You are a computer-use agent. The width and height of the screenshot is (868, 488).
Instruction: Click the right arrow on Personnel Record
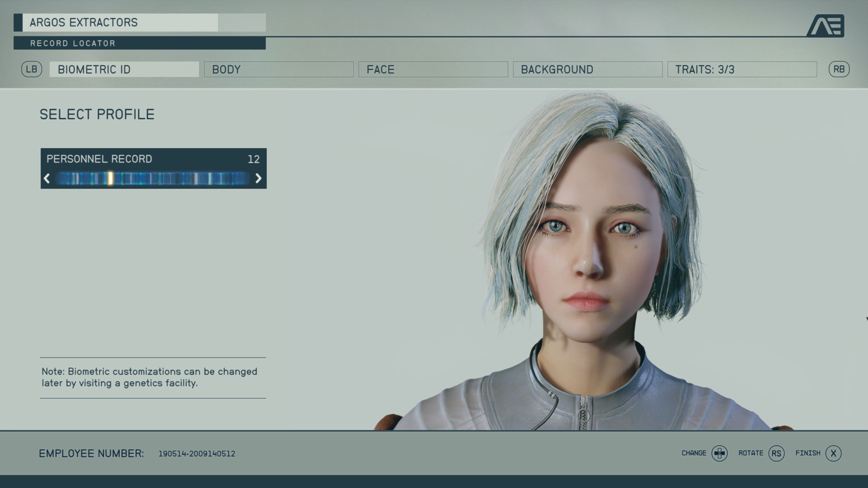(259, 178)
